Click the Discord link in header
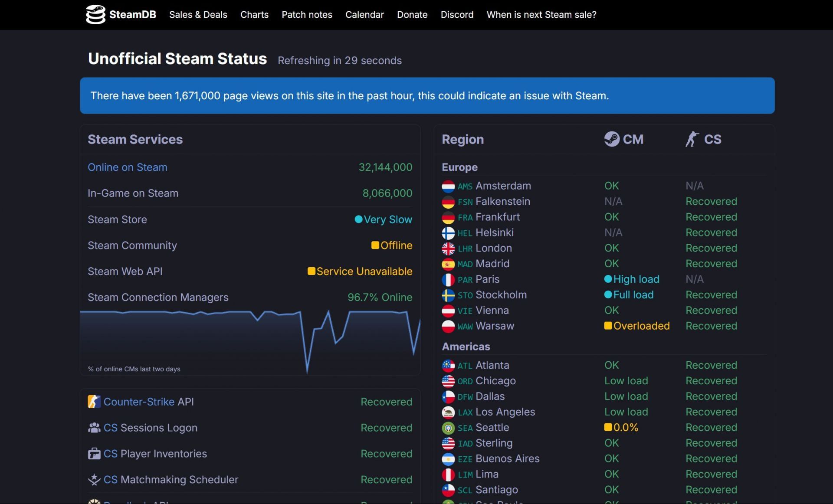The height and width of the screenshot is (504, 833). point(457,15)
